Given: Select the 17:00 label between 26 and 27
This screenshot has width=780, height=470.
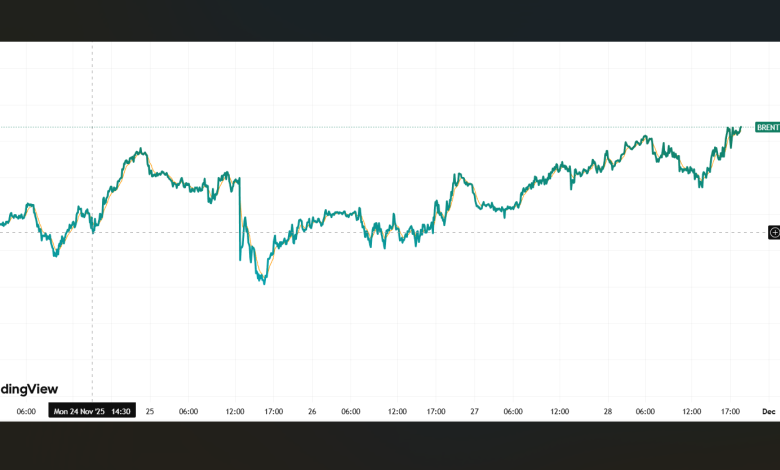Looking at the screenshot, I should [436, 411].
